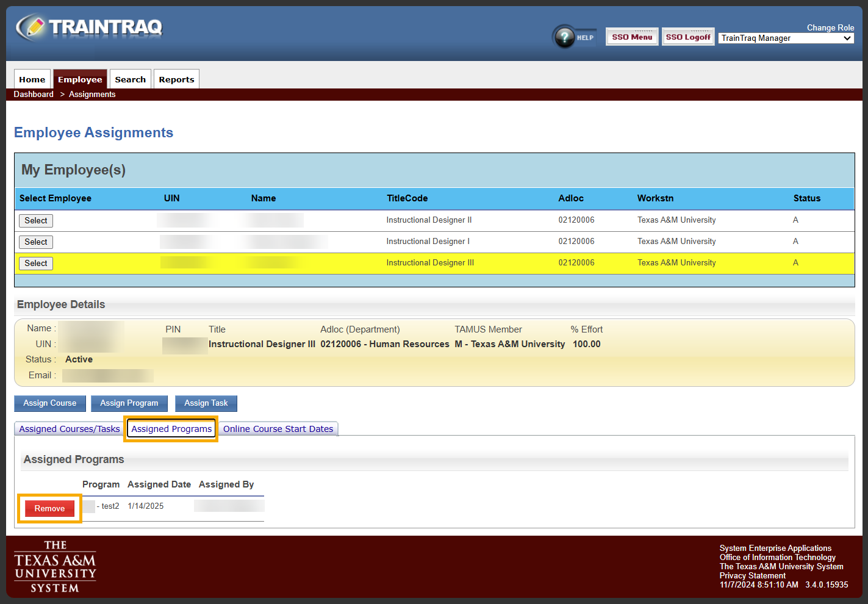Select the highlighted Instructional Designer III employee

(36, 264)
